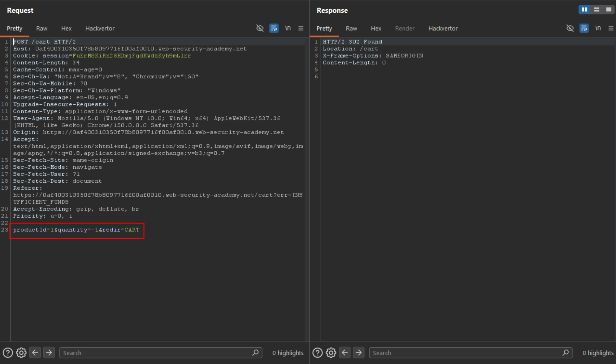Open Response search help icon

[x=317, y=353]
